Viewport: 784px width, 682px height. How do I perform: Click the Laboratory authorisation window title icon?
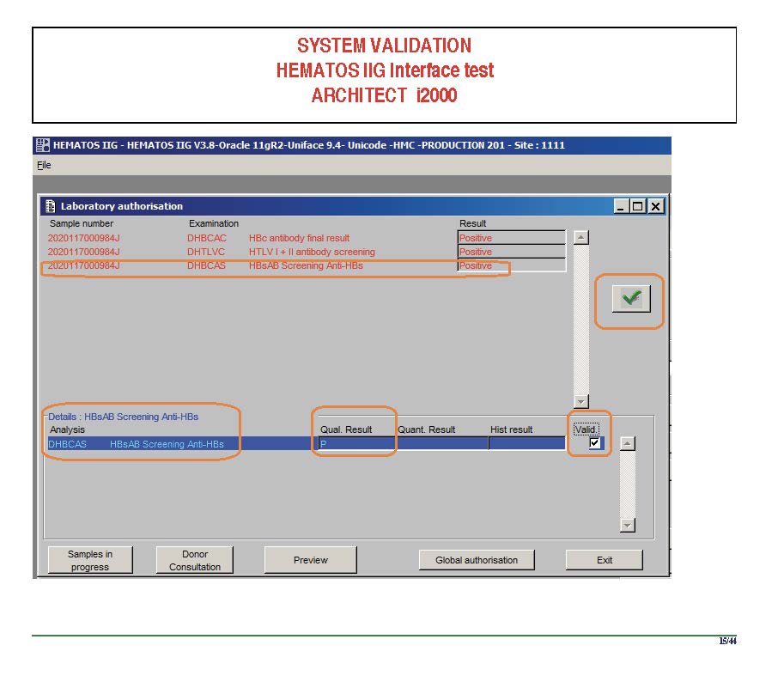pos(51,206)
